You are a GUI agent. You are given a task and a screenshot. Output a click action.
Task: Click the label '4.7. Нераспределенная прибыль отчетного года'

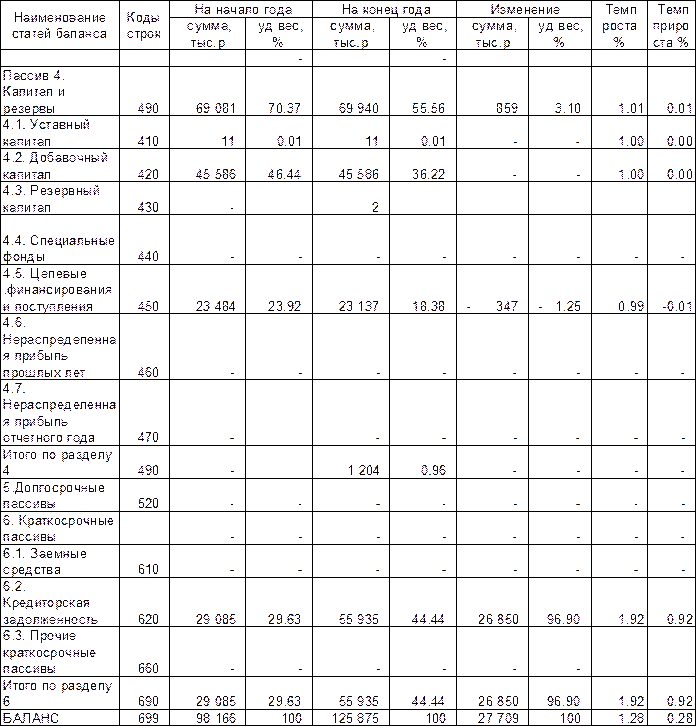(59, 413)
